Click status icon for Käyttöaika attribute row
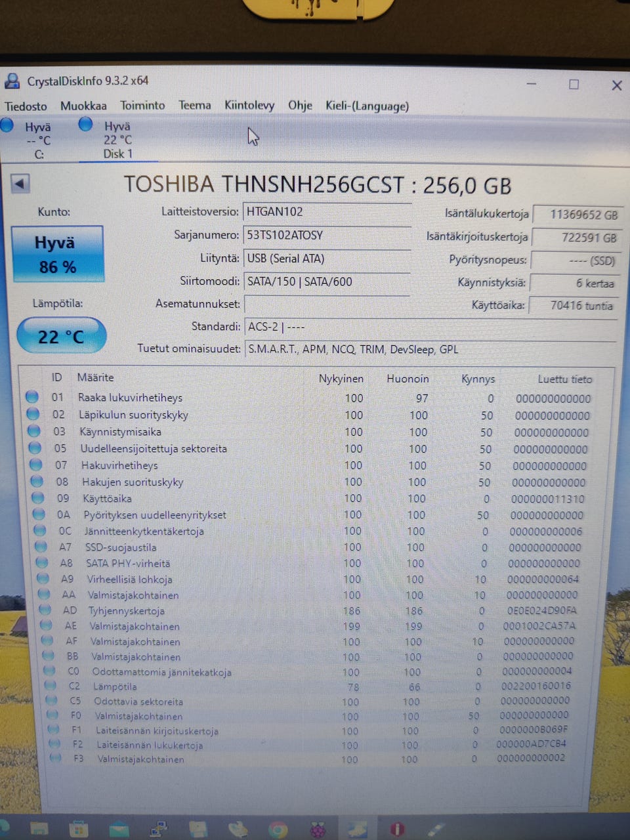Screen dimensions: 630x840 click(38, 497)
